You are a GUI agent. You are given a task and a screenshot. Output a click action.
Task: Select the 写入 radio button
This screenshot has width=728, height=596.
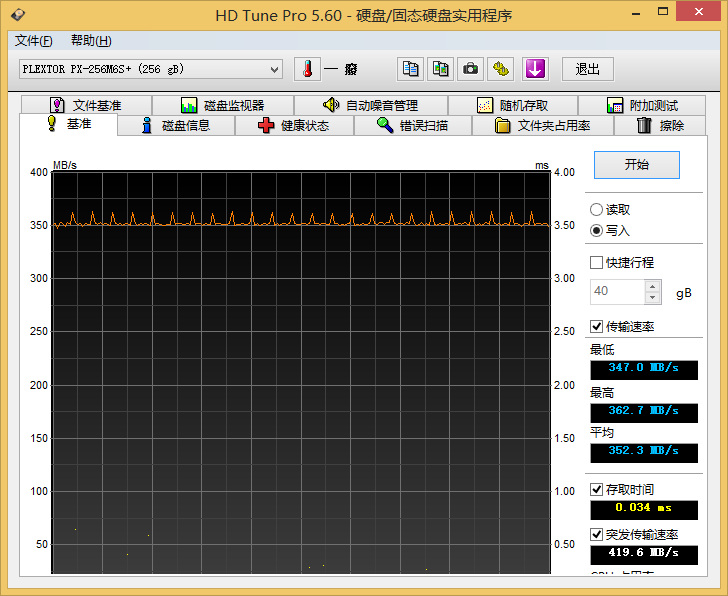[597, 230]
